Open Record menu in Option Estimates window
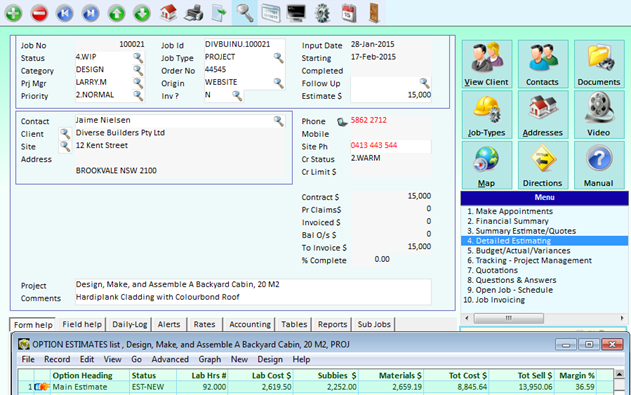 [57, 359]
